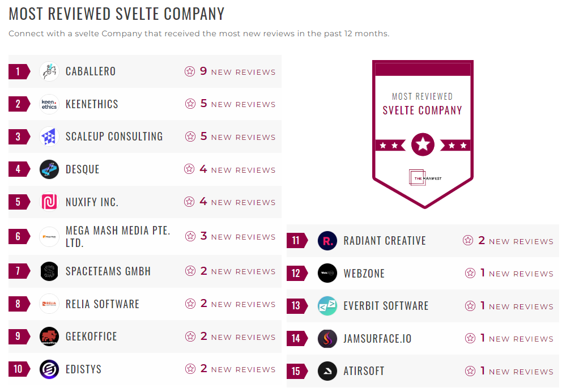Screen dimensions: 562x392
Task: Click Keenethics' 5 new reviews text
Action: [238, 104]
